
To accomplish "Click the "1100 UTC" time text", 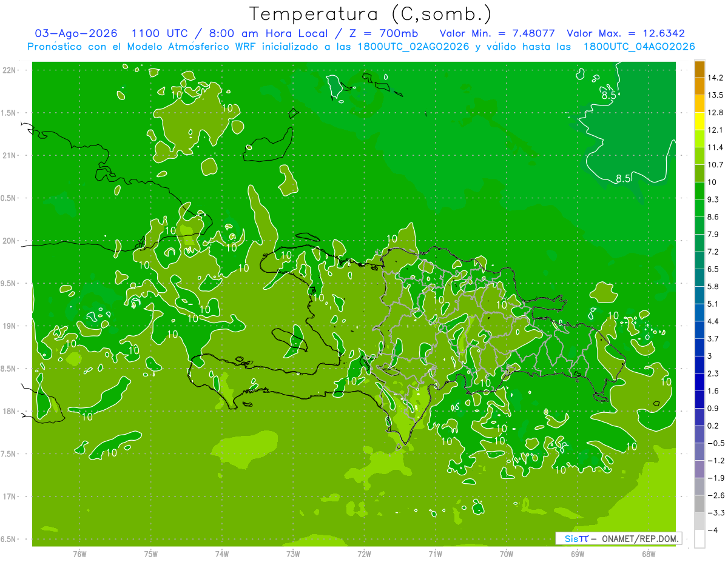I will click(x=160, y=33).
